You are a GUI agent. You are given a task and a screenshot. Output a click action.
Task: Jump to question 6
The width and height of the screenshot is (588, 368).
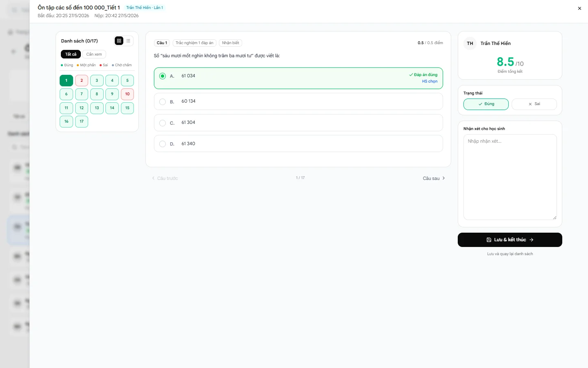[x=66, y=94]
